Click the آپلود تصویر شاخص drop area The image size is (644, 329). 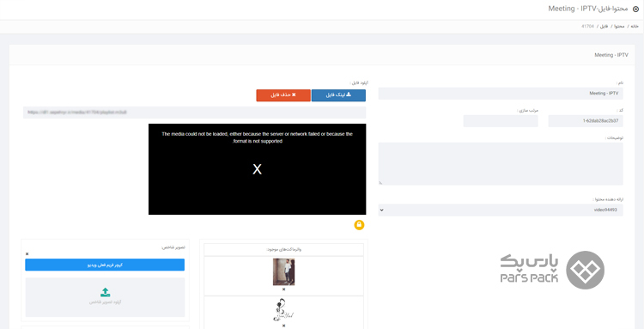105,297
